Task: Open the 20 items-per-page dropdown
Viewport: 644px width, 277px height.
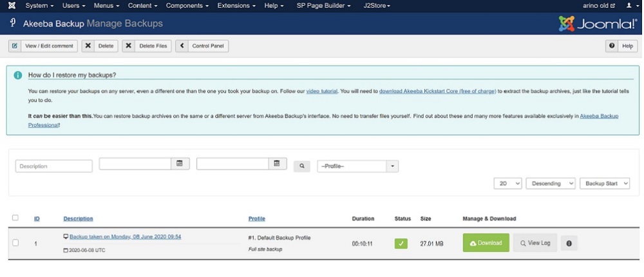Action: point(507,184)
